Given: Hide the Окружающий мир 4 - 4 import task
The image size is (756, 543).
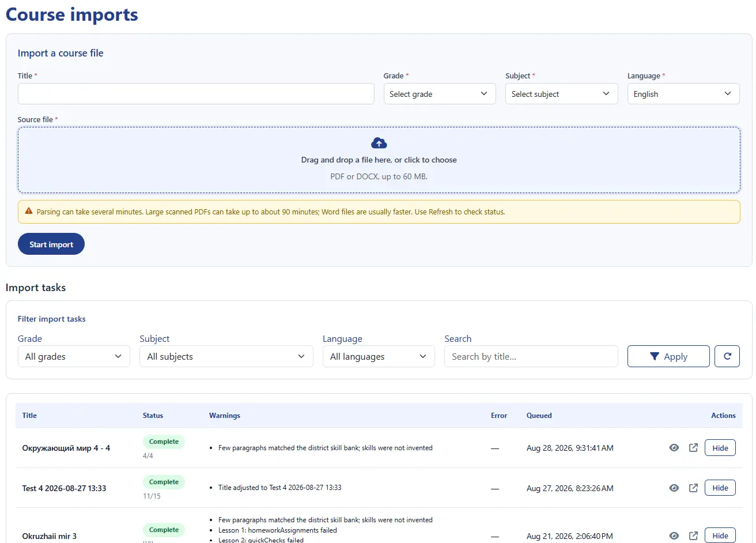Looking at the screenshot, I should (720, 448).
